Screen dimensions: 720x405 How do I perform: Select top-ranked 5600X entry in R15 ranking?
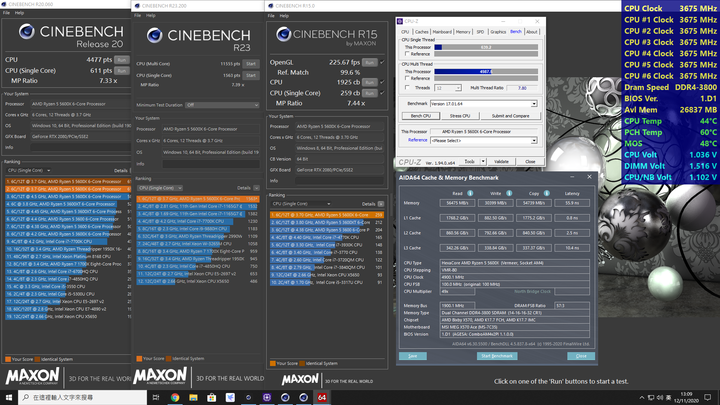pyautogui.click(x=327, y=215)
